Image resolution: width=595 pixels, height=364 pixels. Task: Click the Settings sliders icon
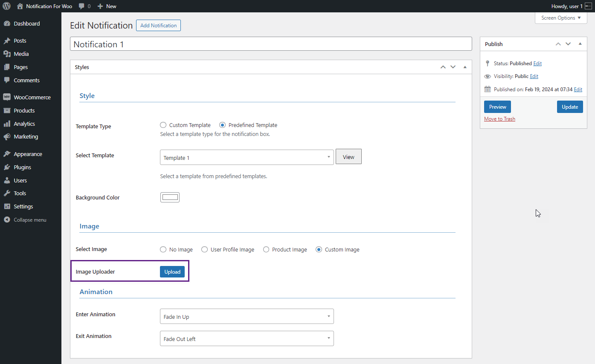7,207
